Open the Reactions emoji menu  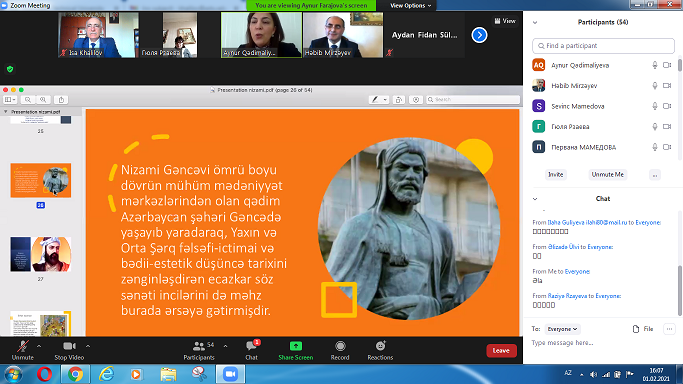(380, 346)
